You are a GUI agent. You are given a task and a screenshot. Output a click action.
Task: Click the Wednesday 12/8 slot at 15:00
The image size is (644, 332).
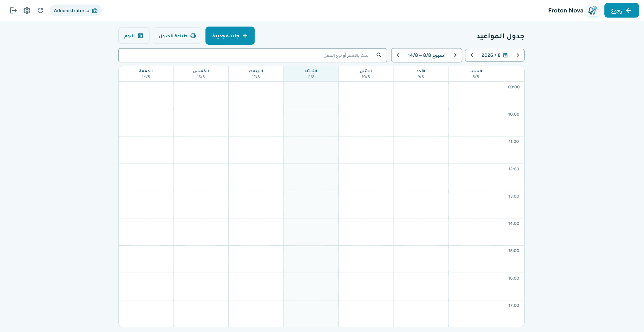pos(256,259)
